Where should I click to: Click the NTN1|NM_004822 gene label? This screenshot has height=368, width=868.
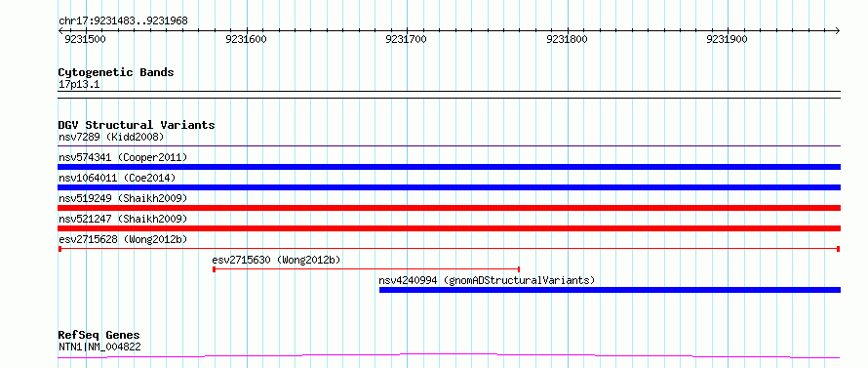coord(99,348)
